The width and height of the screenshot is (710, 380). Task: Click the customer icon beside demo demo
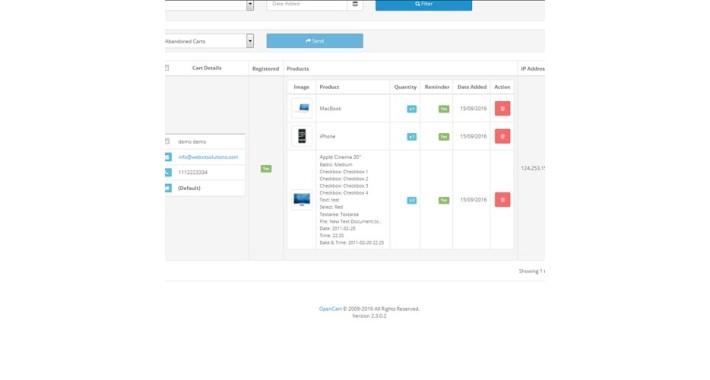pyautogui.click(x=167, y=142)
